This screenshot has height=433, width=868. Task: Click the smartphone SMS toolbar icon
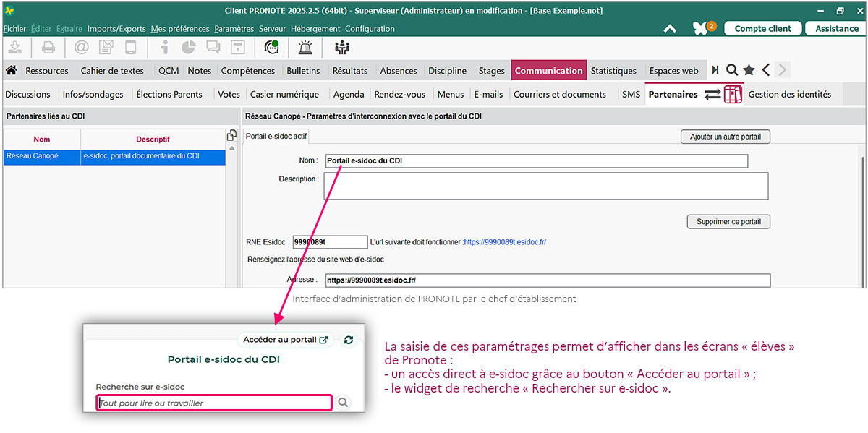131,48
